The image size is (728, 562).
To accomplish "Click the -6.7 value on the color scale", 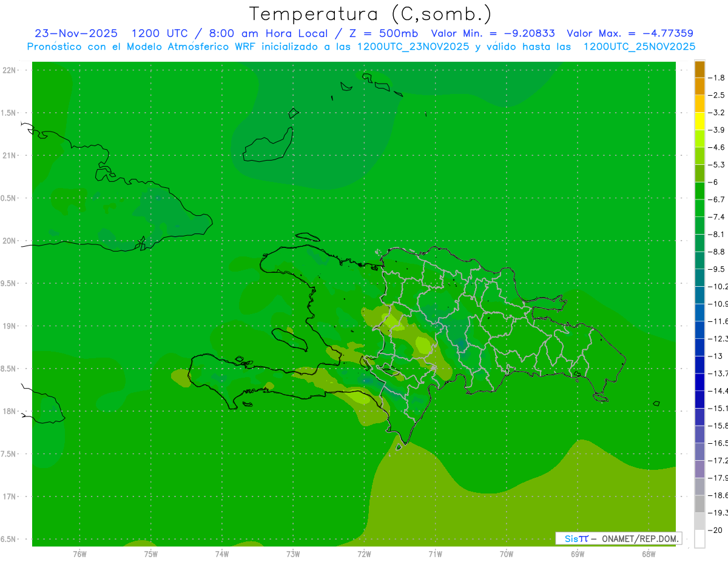I will [716, 199].
